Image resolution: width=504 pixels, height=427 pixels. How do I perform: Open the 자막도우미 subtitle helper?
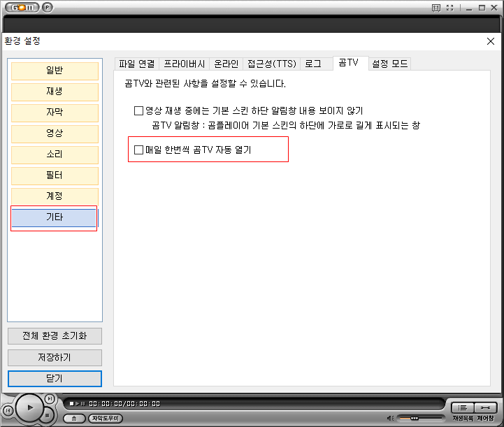point(106,419)
